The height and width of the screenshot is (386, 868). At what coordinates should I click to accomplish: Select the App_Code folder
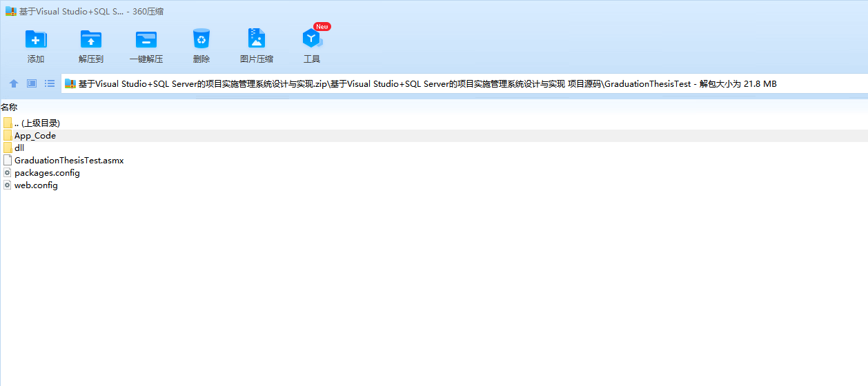click(x=434, y=135)
